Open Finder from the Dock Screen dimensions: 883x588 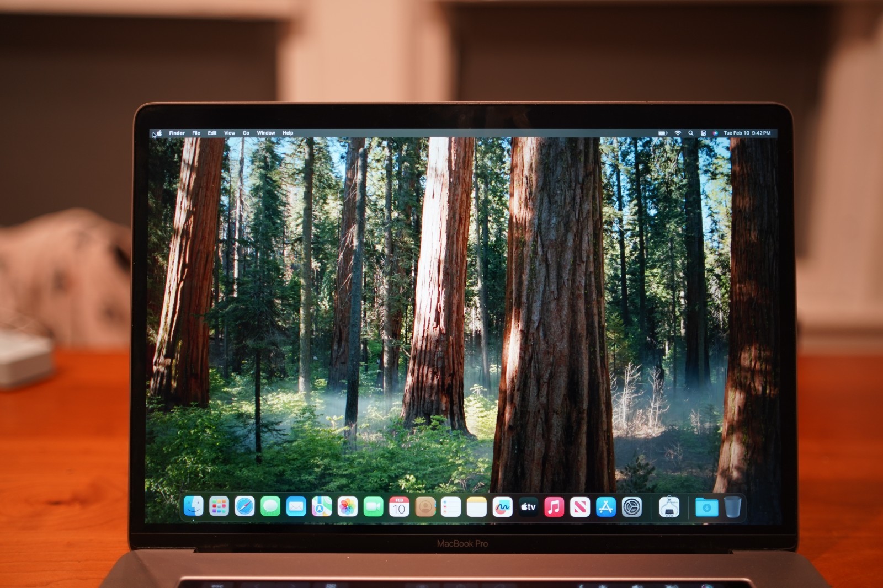(x=193, y=506)
